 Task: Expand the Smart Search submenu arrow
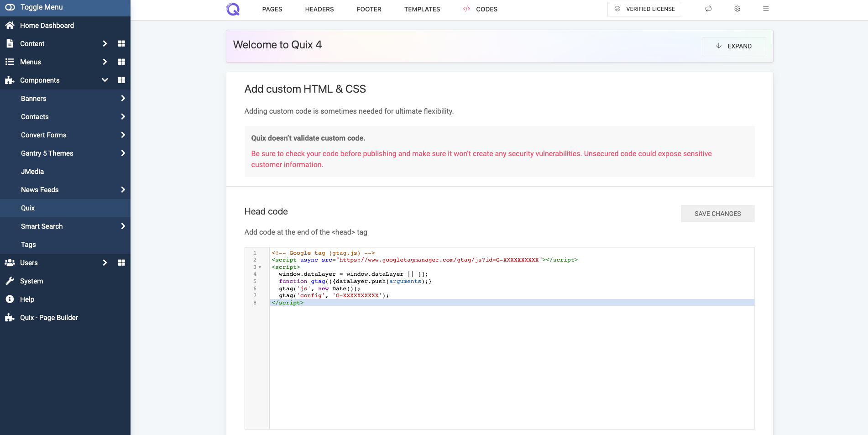[123, 226]
